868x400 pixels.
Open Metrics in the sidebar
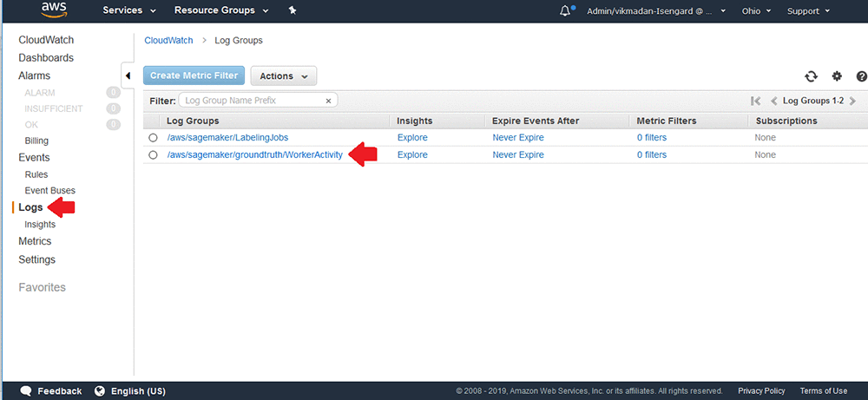[x=35, y=240]
